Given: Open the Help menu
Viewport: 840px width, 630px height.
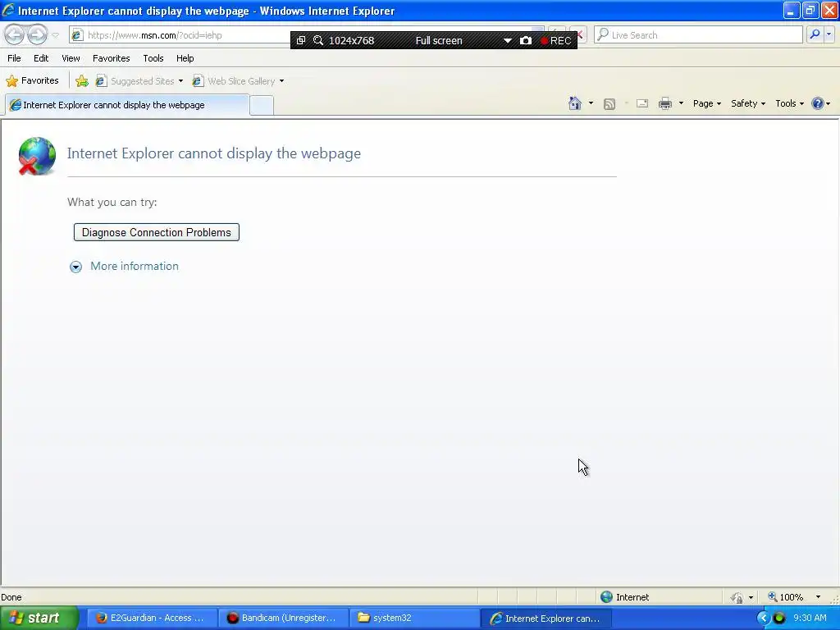Looking at the screenshot, I should pyautogui.click(x=185, y=58).
